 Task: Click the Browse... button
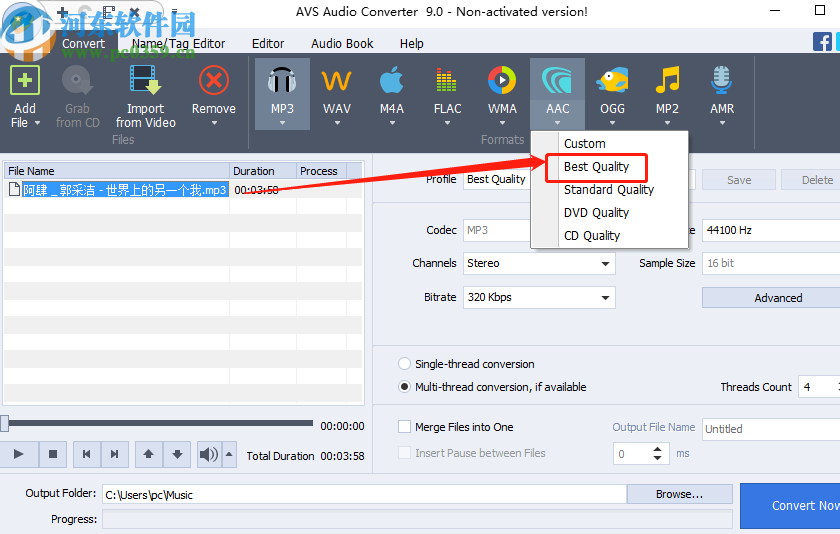(x=679, y=494)
